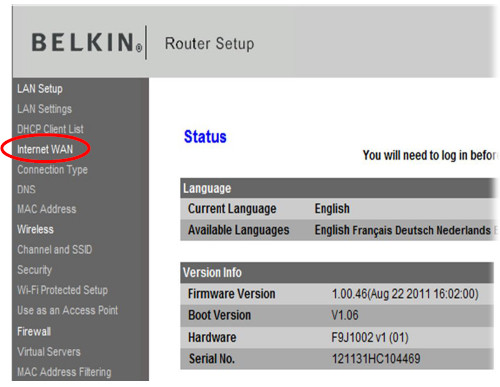Screen dimensions: 500x387
Task: Switch language to Deutsch
Action: 414,230
